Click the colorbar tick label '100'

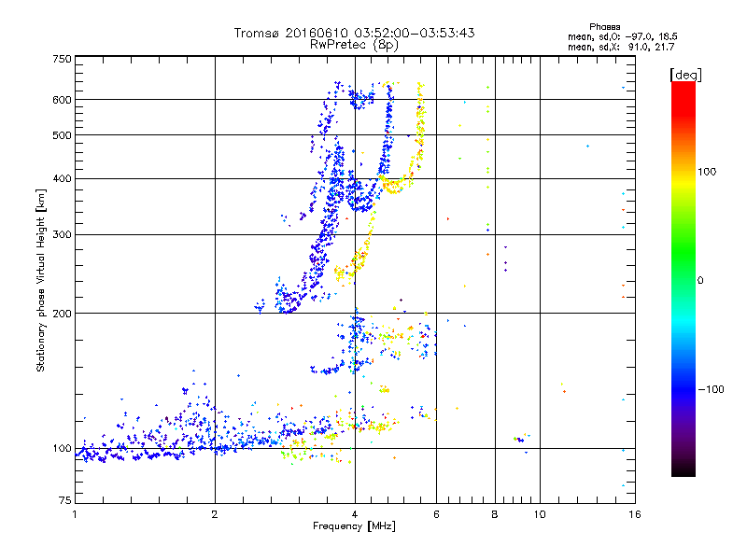click(x=707, y=172)
